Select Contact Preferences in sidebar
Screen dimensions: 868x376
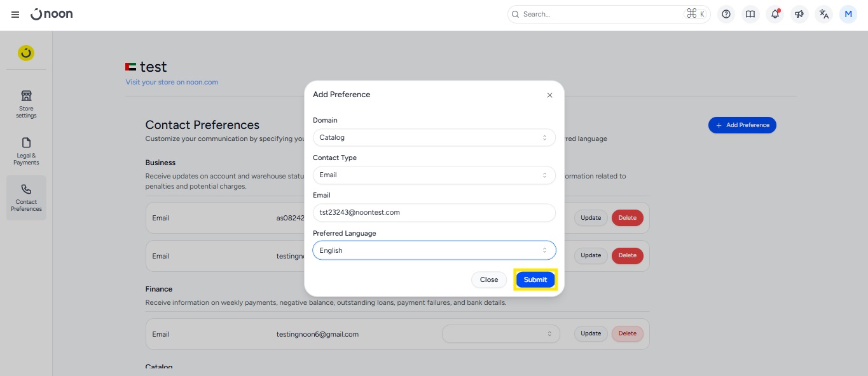26,198
